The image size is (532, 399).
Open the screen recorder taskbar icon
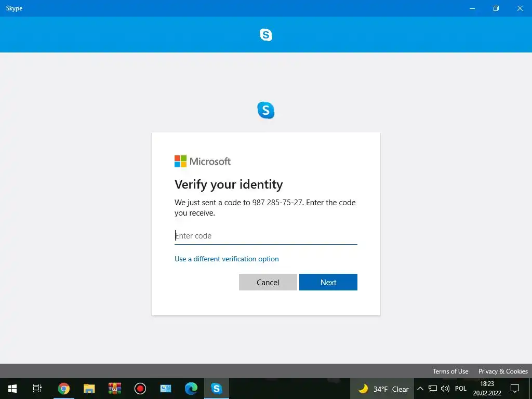click(x=140, y=389)
